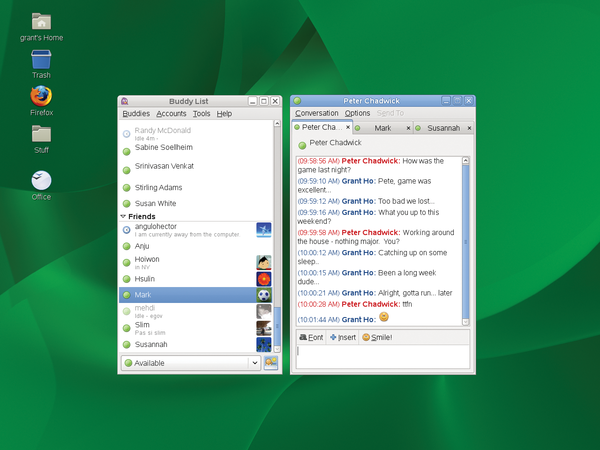Click the status dropdown arrow button

click(254, 363)
